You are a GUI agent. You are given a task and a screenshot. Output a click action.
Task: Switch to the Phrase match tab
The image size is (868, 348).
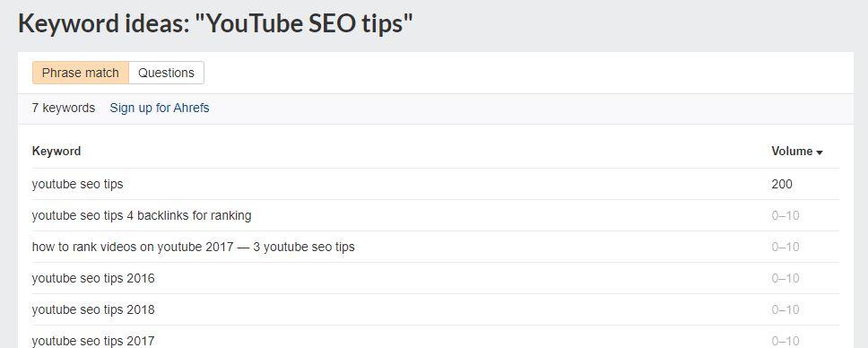[x=81, y=73]
